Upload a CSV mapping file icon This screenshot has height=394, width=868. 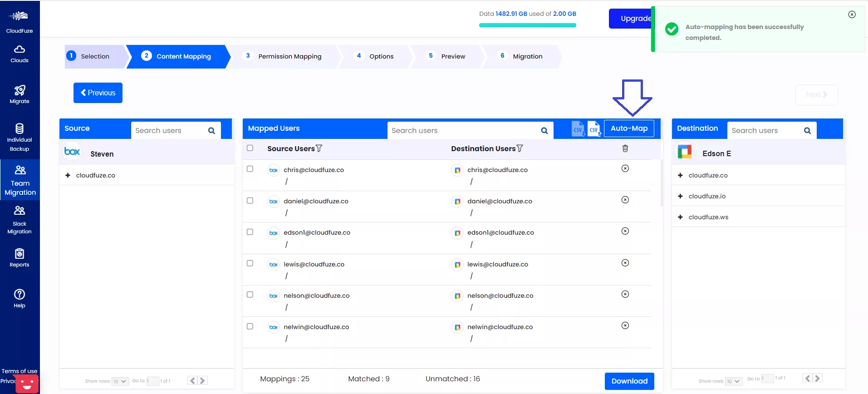tap(594, 129)
